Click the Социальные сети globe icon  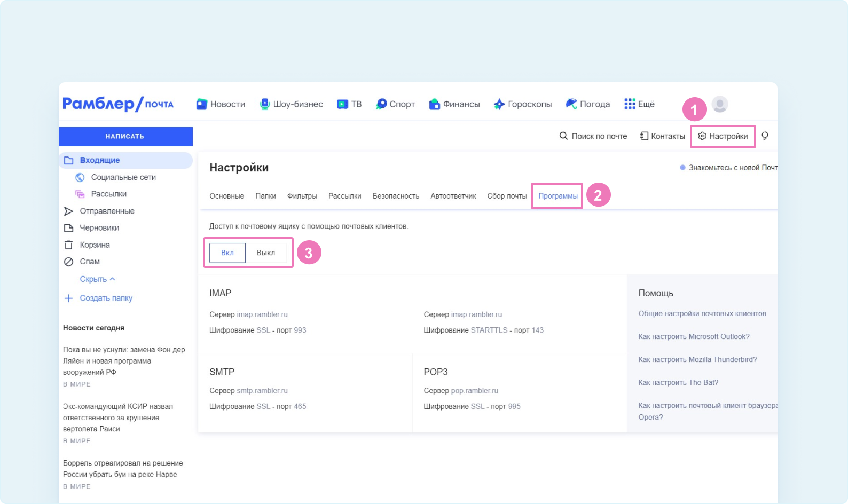[x=80, y=177]
